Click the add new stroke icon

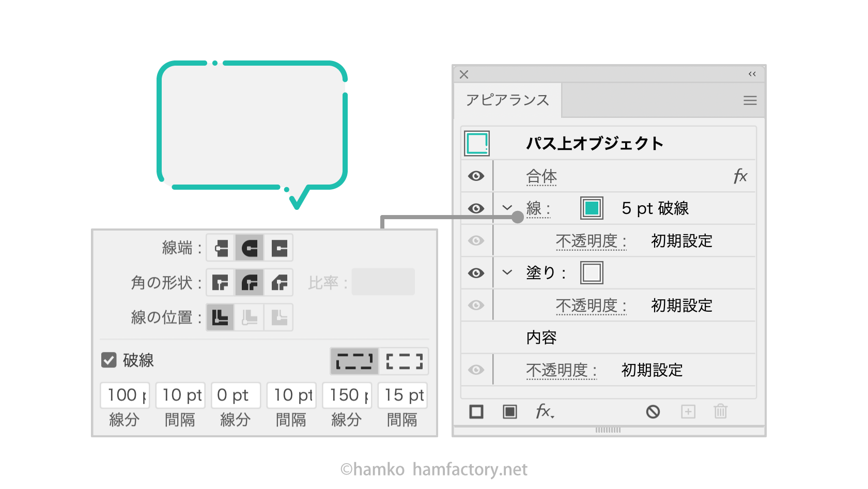point(476,411)
